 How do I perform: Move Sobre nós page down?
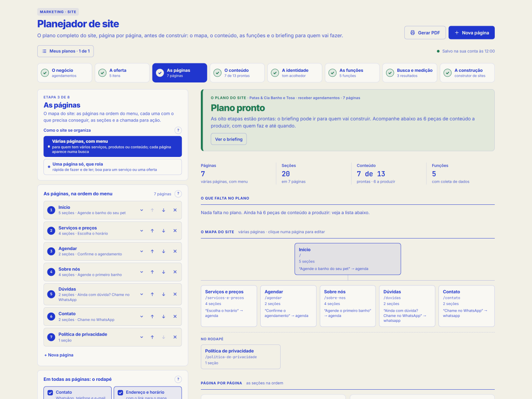[x=164, y=272]
